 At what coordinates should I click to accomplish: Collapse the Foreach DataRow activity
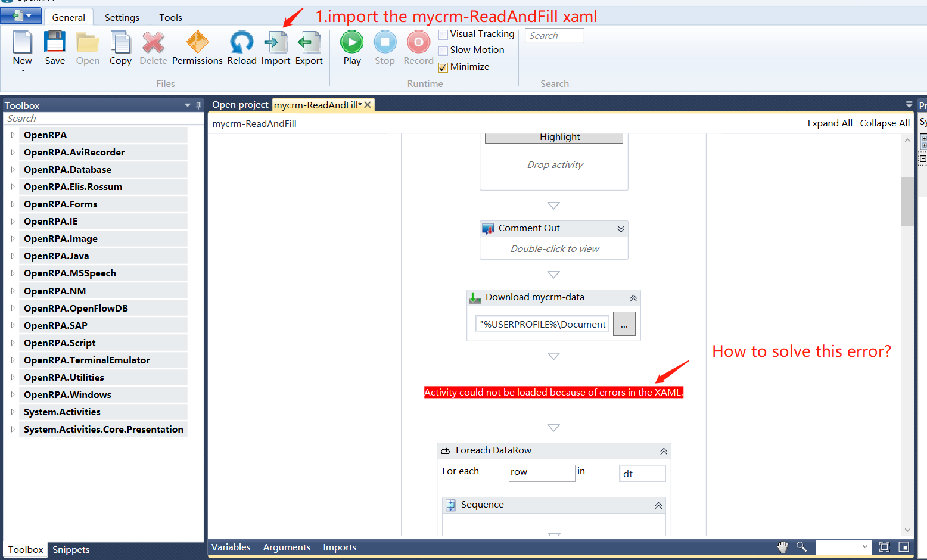pos(664,452)
